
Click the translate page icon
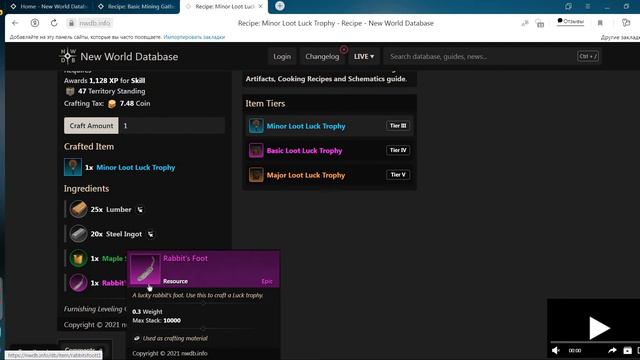pos(524,23)
